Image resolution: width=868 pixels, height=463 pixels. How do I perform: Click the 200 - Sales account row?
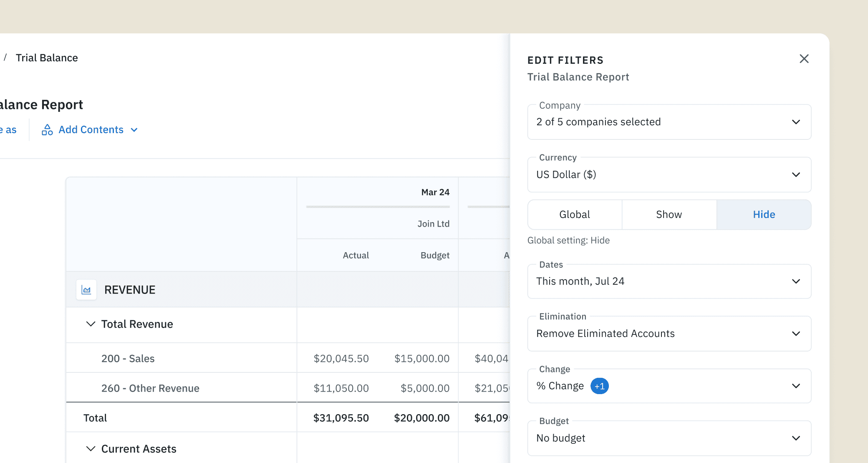pos(128,359)
